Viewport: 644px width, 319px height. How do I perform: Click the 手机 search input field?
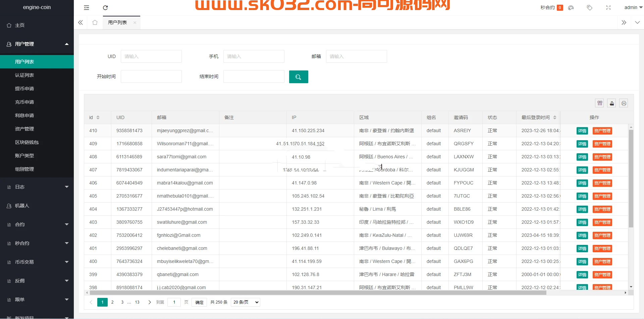254,56
